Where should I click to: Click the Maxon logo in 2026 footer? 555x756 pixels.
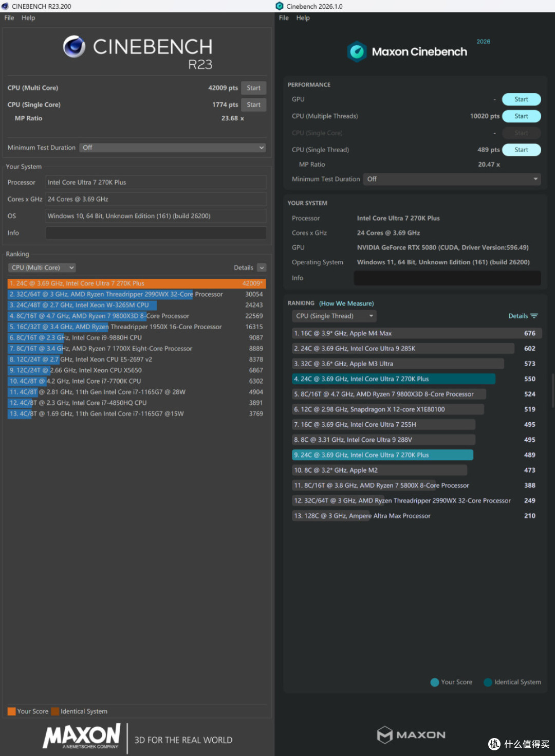(x=411, y=735)
